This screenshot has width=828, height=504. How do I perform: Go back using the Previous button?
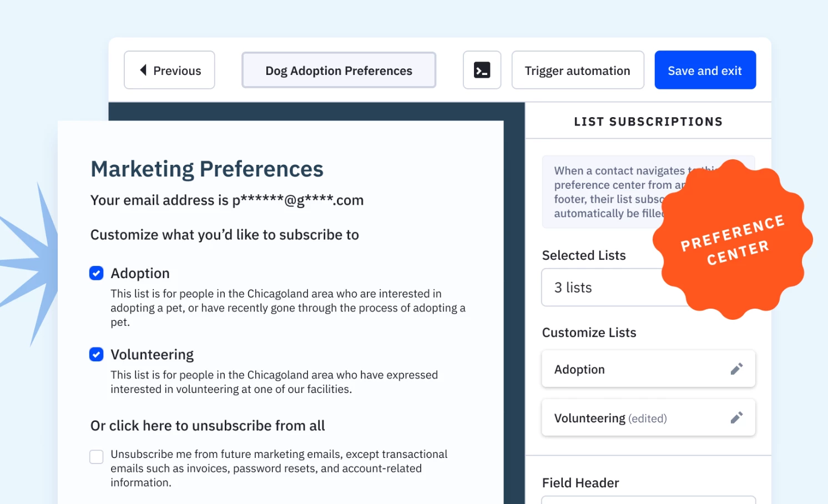tap(169, 70)
